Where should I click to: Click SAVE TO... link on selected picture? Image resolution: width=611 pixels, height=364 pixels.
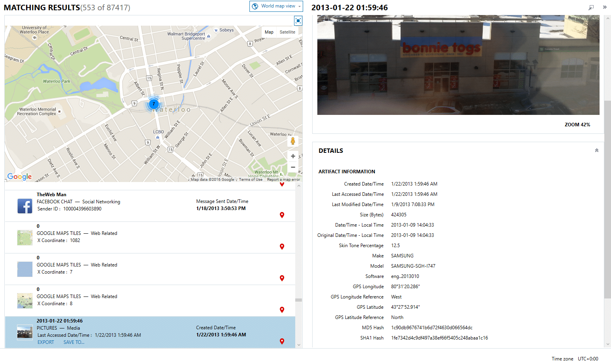coord(74,342)
